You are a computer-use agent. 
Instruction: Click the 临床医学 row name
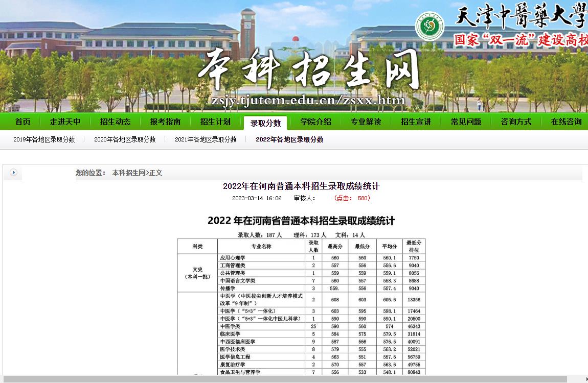[230, 334]
